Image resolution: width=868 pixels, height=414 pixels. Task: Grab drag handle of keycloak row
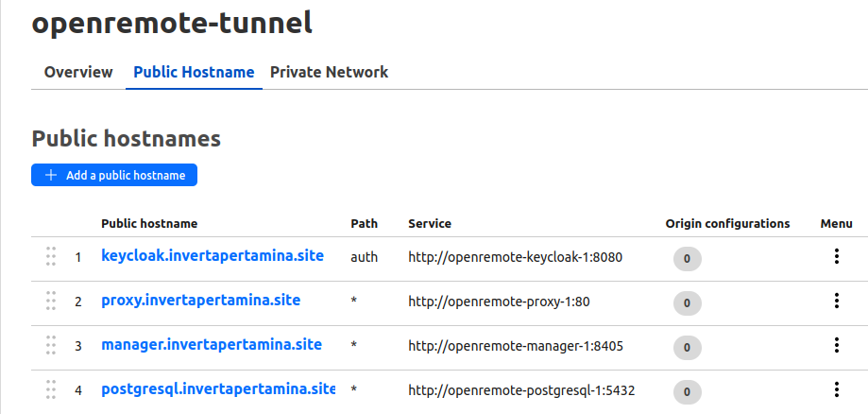click(51, 256)
